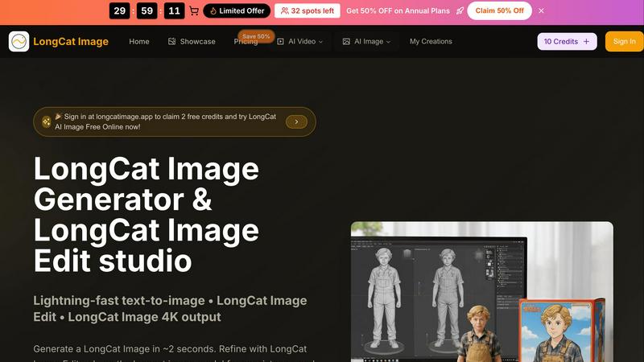The height and width of the screenshot is (362, 644).
Task: Open the Showcase page
Action: [192, 42]
